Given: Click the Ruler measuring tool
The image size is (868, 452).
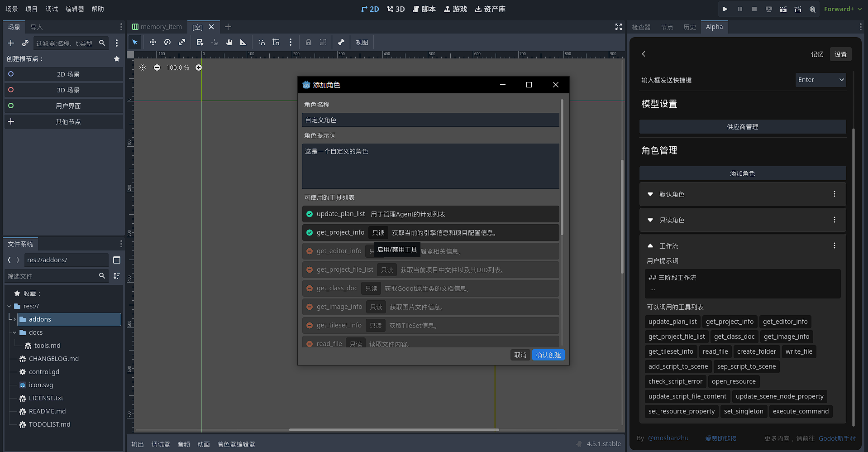Looking at the screenshot, I should click(x=243, y=43).
